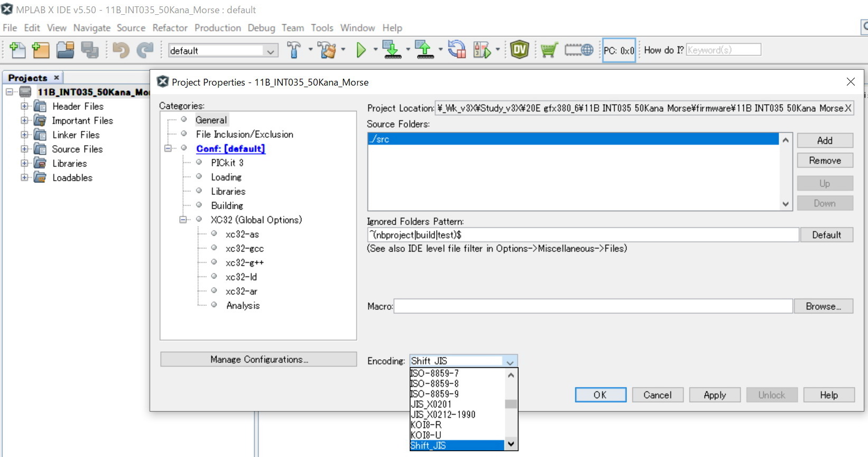This screenshot has height=457, width=868.
Task: Open the Refactor menu
Action: pyautogui.click(x=170, y=27)
